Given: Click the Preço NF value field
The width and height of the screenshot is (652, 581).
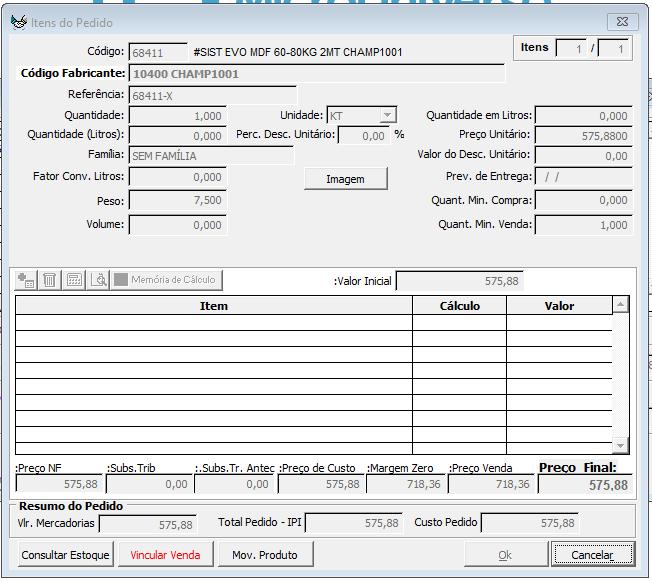Looking at the screenshot, I should pyautogui.click(x=59, y=484).
